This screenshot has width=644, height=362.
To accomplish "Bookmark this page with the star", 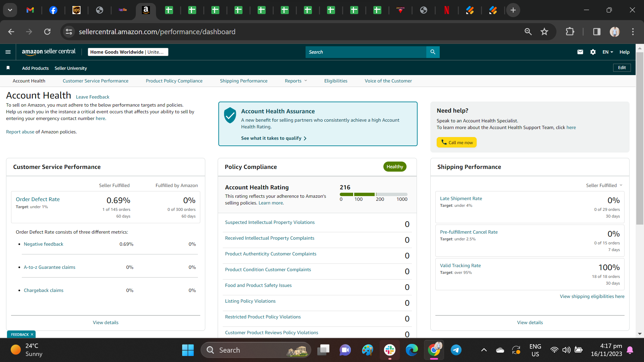I will (544, 32).
